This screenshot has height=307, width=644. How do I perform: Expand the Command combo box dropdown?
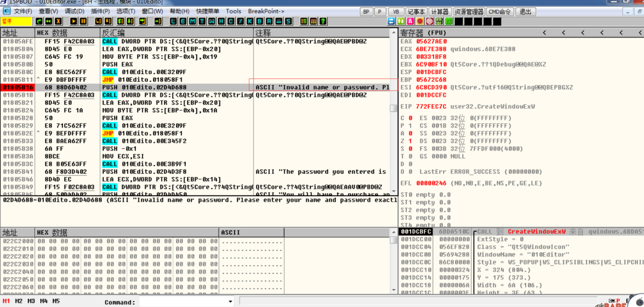(x=230, y=301)
